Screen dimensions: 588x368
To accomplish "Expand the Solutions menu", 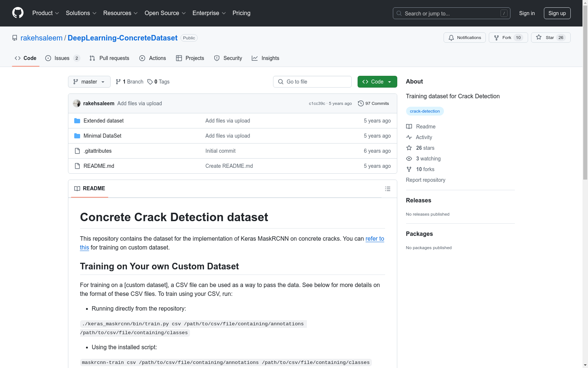I will coord(81,13).
